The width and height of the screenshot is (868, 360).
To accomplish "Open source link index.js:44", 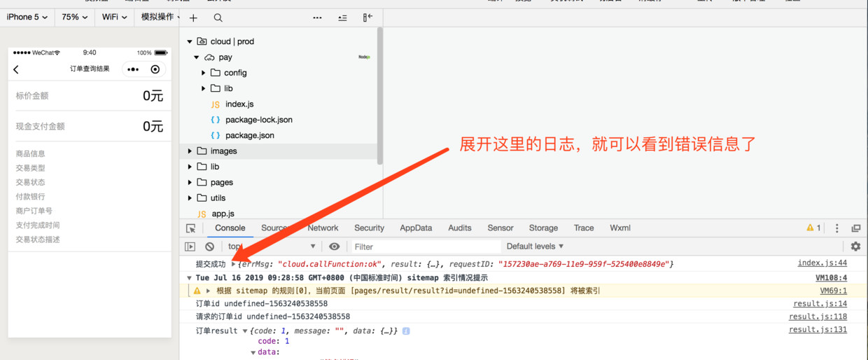I will click(x=822, y=263).
